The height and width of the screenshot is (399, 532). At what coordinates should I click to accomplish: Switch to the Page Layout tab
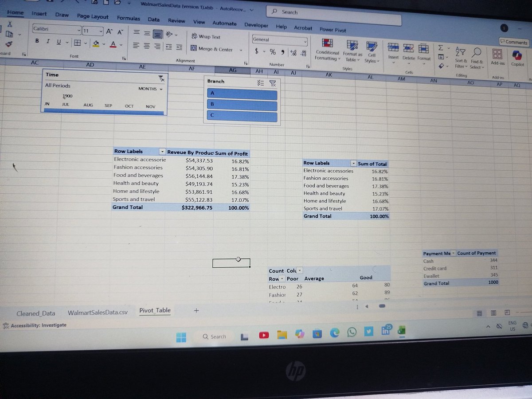(93, 16)
